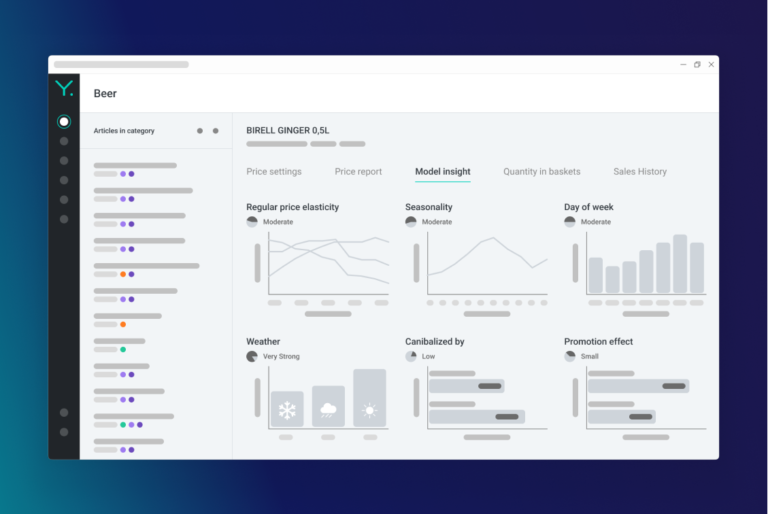This screenshot has width=768, height=514.
Task: Go to the Sales History tab
Action: pos(640,171)
